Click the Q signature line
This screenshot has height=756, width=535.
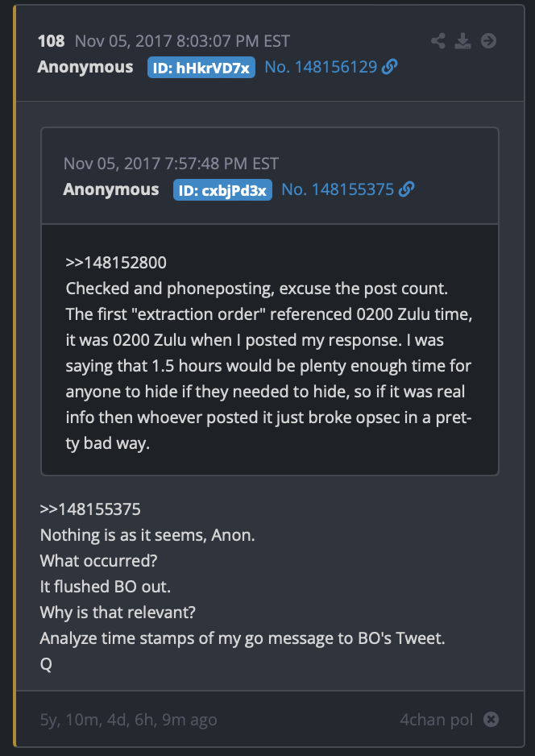(x=46, y=664)
